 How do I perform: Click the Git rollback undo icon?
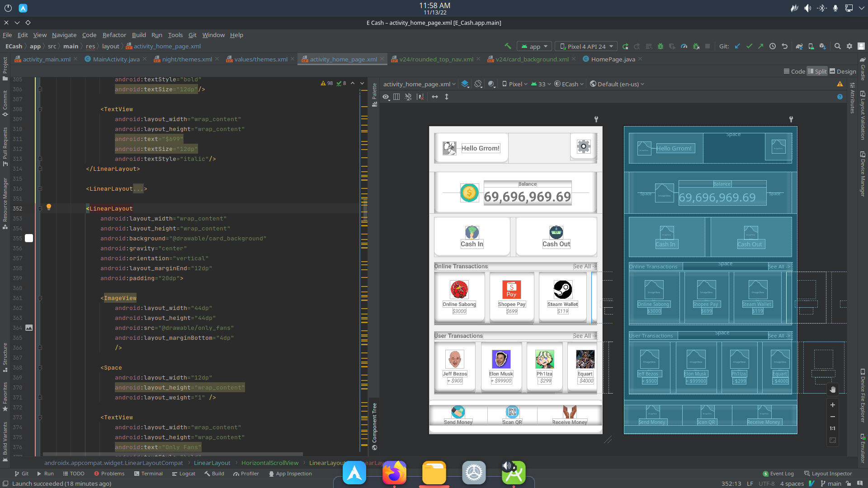tap(784, 46)
